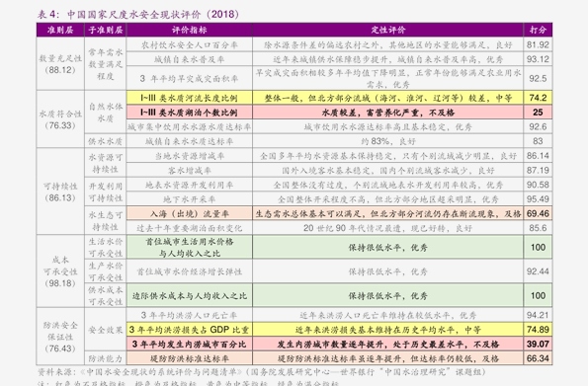Click the 3年平均洪涝损失占GDP比重 yellow cell
588x386 pixels.
(x=190, y=330)
